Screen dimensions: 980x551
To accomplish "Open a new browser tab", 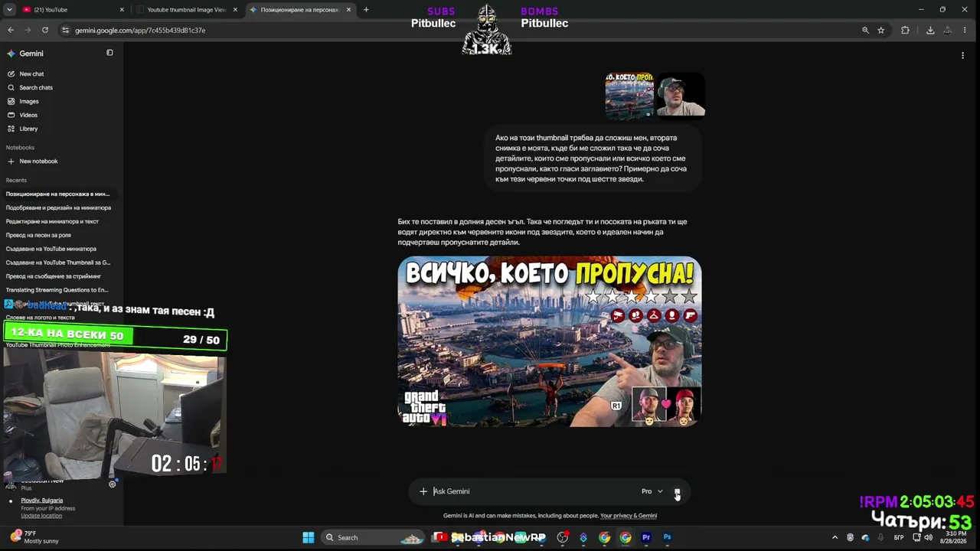I will 366,10.
